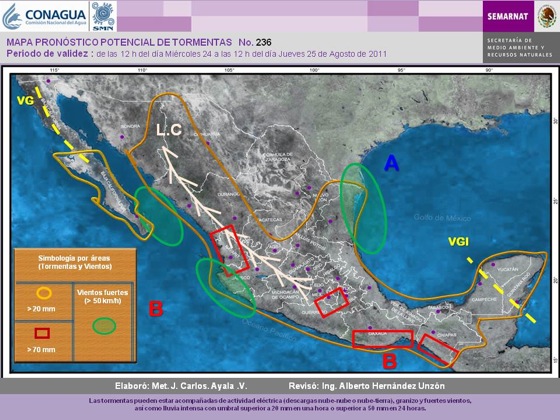The image size is (560, 420).
Task: Click the '115°' longitude label
Action: [x=54, y=70]
